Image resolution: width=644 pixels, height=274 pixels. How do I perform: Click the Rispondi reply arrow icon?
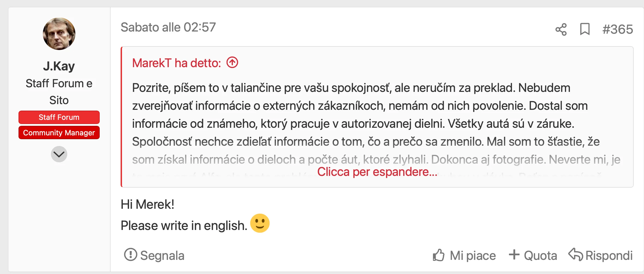pyautogui.click(x=575, y=255)
